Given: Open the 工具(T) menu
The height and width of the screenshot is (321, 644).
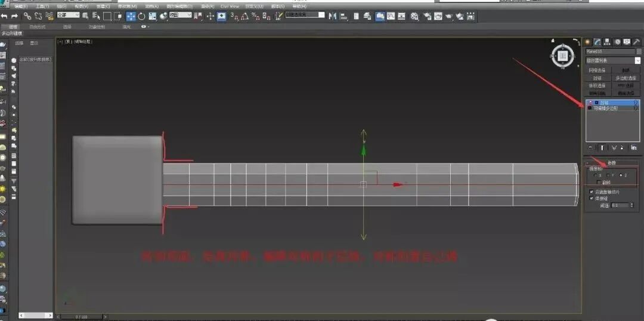Looking at the screenshot, I should click(x=43, y=7).
